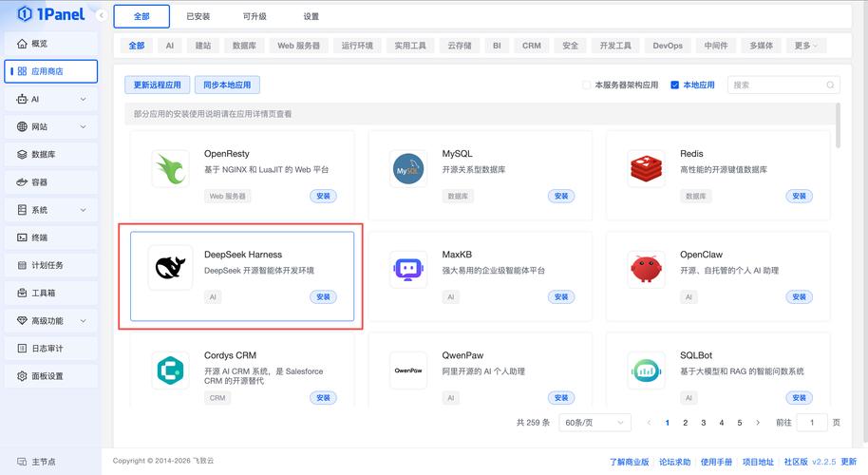The height and width of the screenshot is (475, 868).
Task: Click the AI robot icon in the sidebar
Action: click(22, 99)
